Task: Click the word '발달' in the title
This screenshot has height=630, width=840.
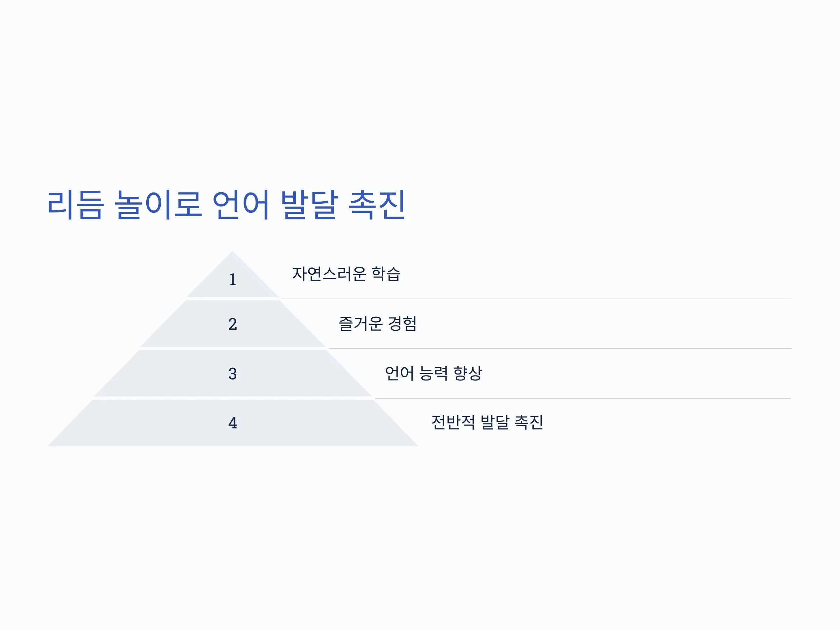Action: click(309, 205)
